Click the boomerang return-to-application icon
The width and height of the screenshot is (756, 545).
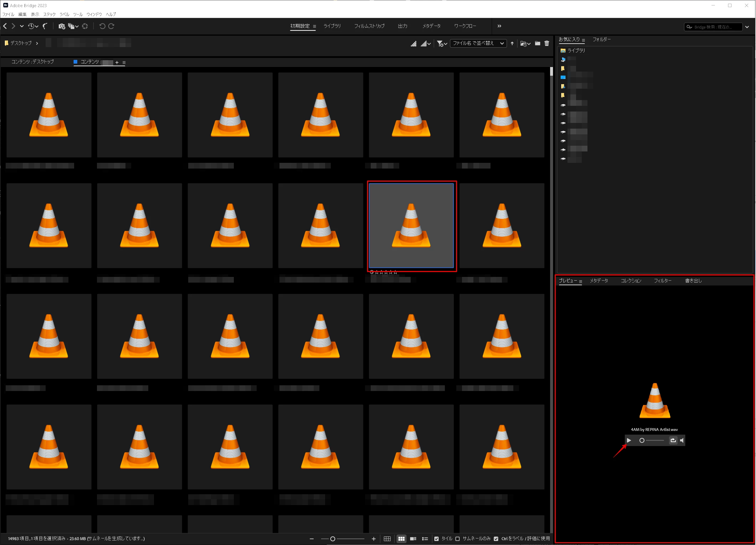click(x=45, y=26)
